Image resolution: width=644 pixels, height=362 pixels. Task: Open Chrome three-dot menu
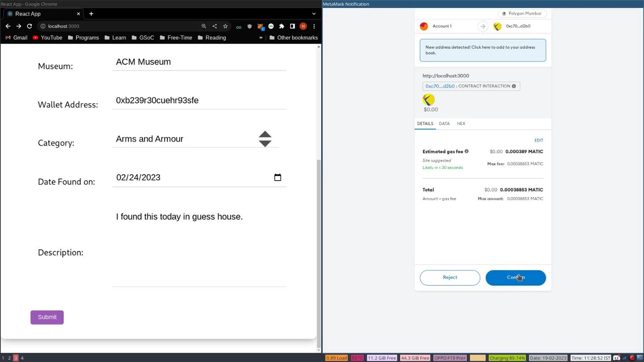[314, 26]
